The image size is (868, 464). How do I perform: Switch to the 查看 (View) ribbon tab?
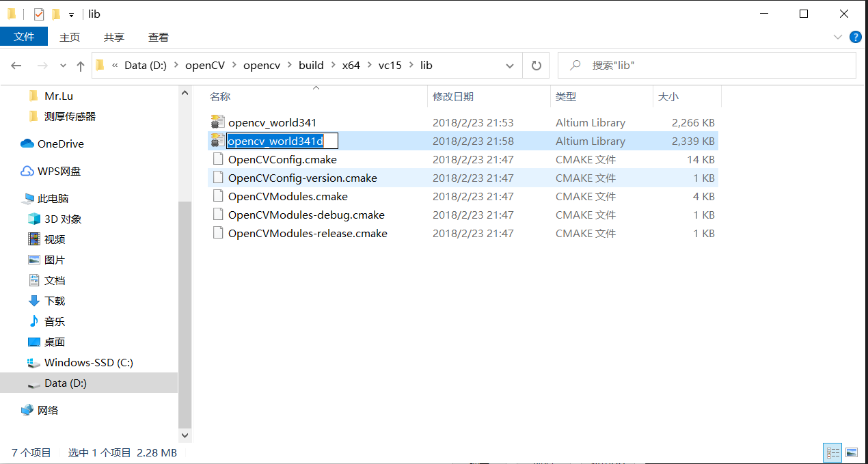158,37
